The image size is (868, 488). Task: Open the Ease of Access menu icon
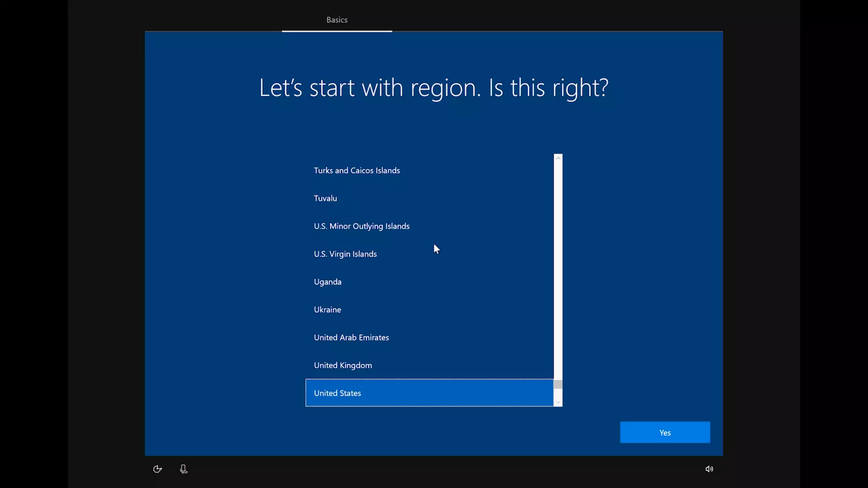point(157,469)
